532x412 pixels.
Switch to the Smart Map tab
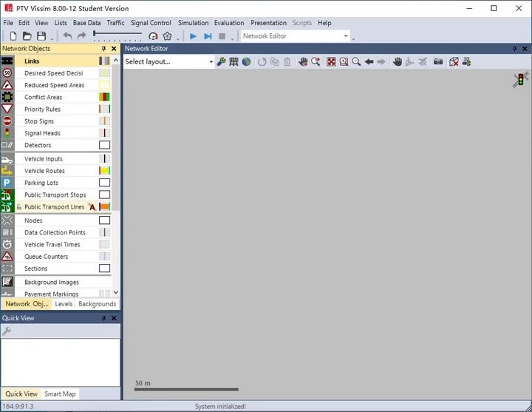coord(60,394)
